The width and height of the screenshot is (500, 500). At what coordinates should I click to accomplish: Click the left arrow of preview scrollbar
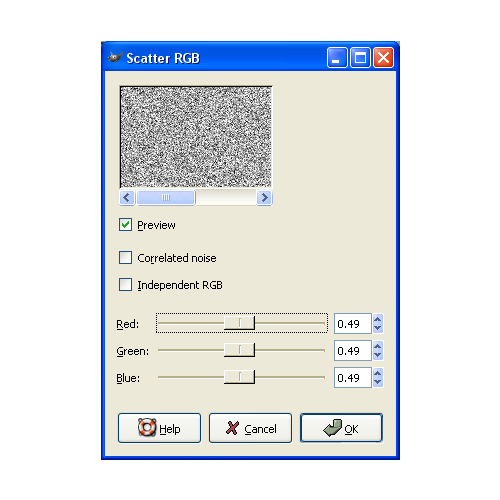[x=127, y=198]
